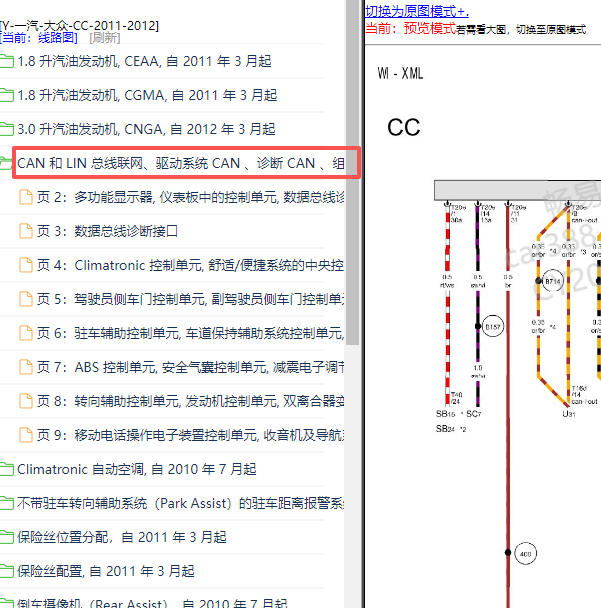Open folder icon for 保险丝位置分配

(x=7, y=537)
